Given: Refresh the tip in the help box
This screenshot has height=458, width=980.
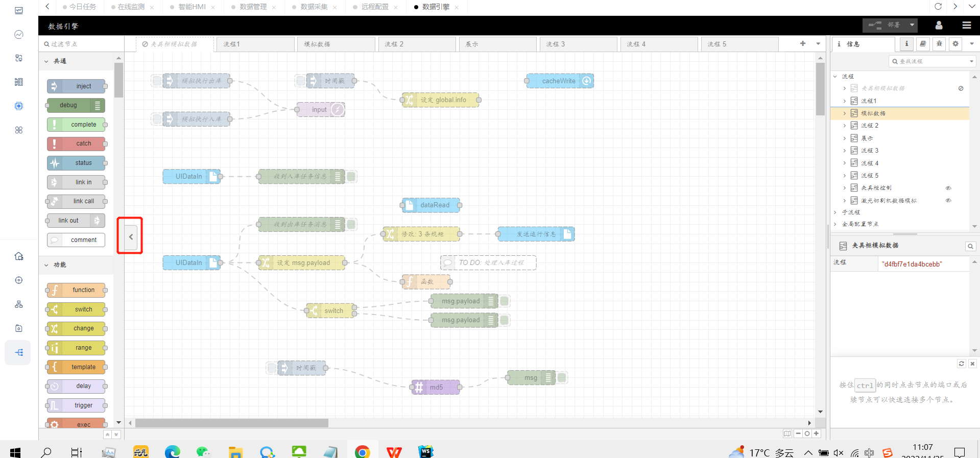Looking at the screenshot, I should [x=961, y=364].
